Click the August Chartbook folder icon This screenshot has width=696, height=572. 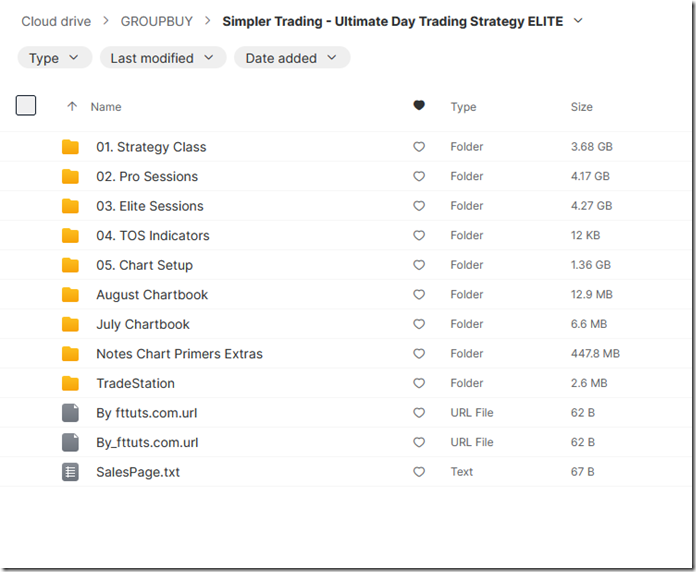coord(70,295)
